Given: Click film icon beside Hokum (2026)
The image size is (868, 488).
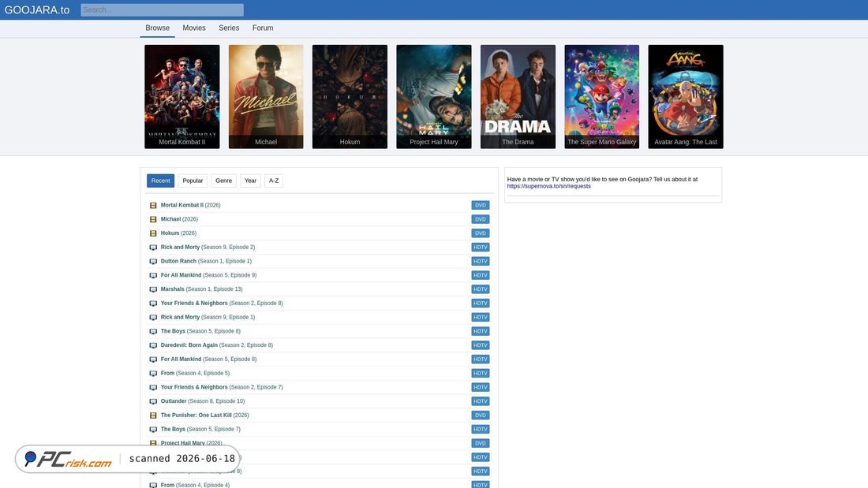Looking at the screenshot, I should coord(153,233).
